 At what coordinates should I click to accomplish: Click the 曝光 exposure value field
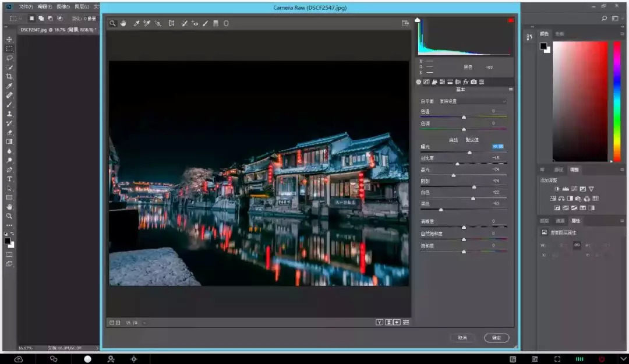[x=497, y=146]
